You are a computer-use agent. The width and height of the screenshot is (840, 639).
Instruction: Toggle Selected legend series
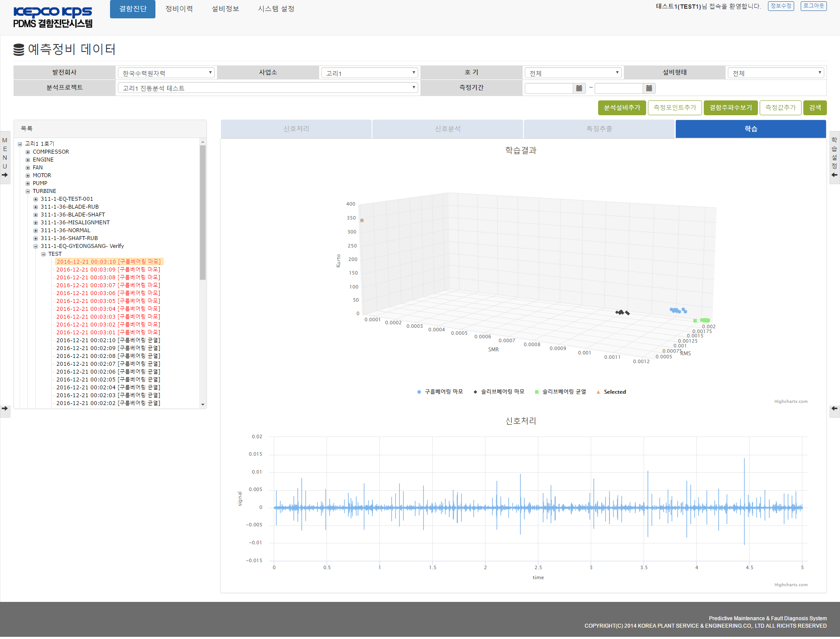click(611, 392)
